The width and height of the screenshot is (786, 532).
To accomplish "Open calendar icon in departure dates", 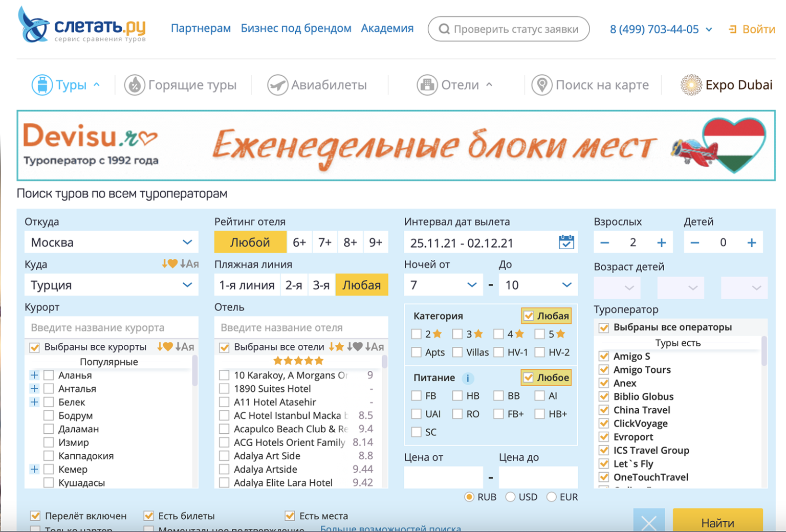I will (566, 242).
